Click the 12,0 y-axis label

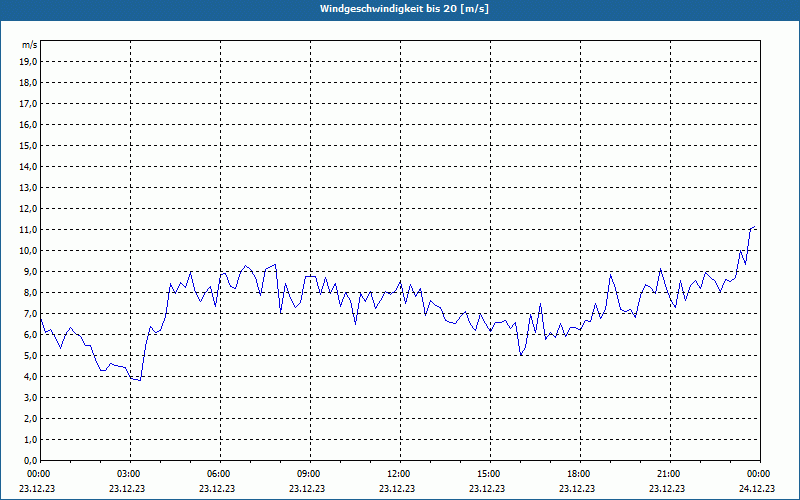click(x=28, y=209)
